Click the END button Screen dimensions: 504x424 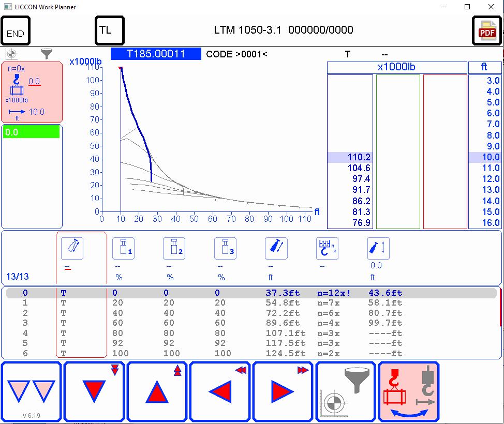pos(16,31)
